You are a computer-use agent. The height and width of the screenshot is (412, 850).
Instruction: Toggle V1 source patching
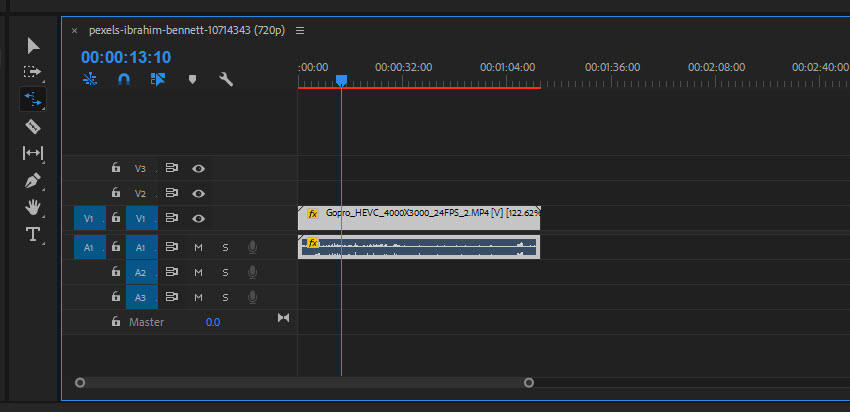(89, 218)
